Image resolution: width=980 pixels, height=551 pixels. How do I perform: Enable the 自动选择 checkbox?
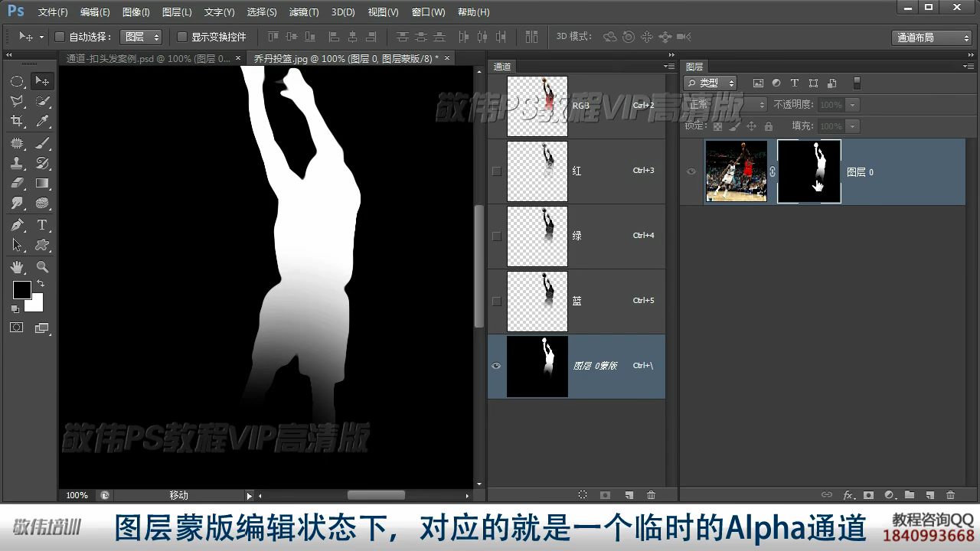click(60, 37)
